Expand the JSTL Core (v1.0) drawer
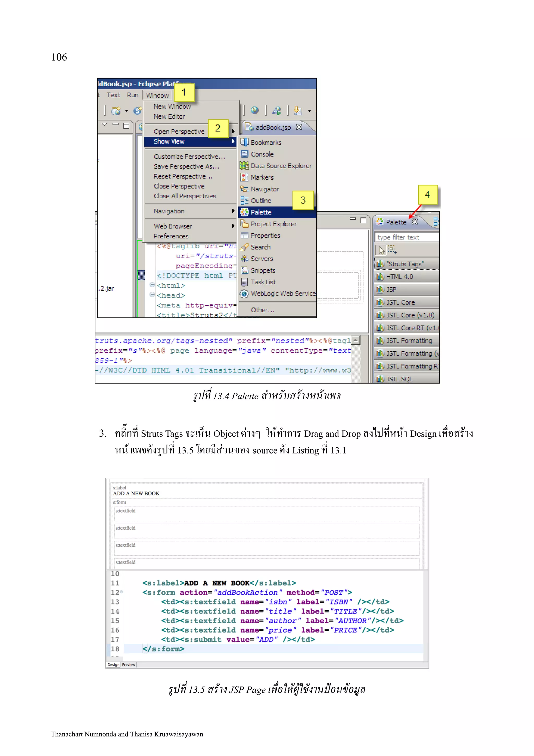Image resolution: width=534 pixels, height=756 pixels. pyautogui.click(x=407, y=315)
